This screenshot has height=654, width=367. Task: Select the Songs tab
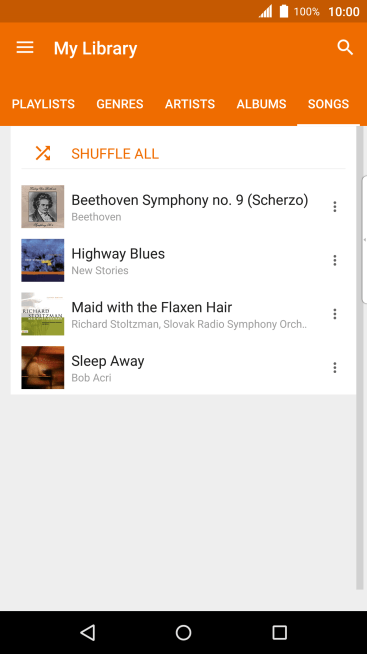[x=328, y=104]
